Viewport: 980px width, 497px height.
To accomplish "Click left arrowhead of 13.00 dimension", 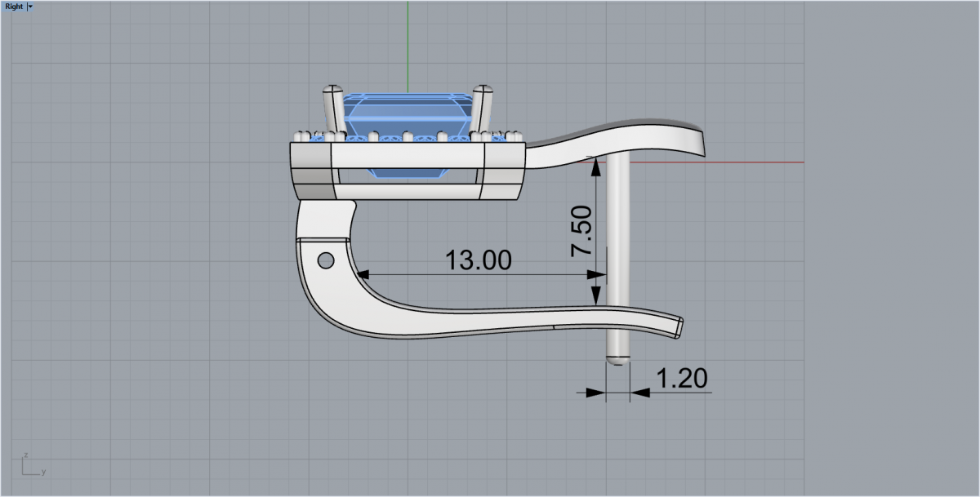I will pos(365,275).
